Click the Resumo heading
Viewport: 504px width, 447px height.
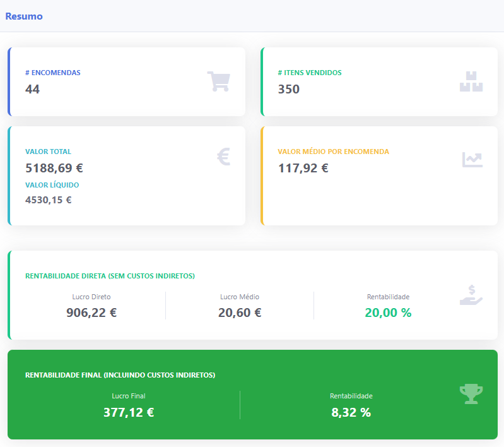click(x=24, y=16)
